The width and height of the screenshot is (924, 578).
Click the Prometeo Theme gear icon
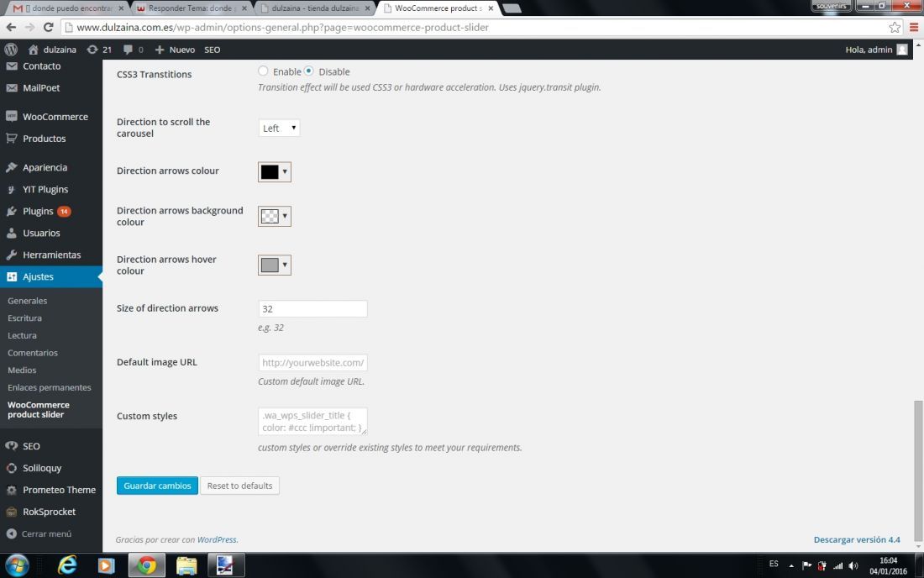11,490
